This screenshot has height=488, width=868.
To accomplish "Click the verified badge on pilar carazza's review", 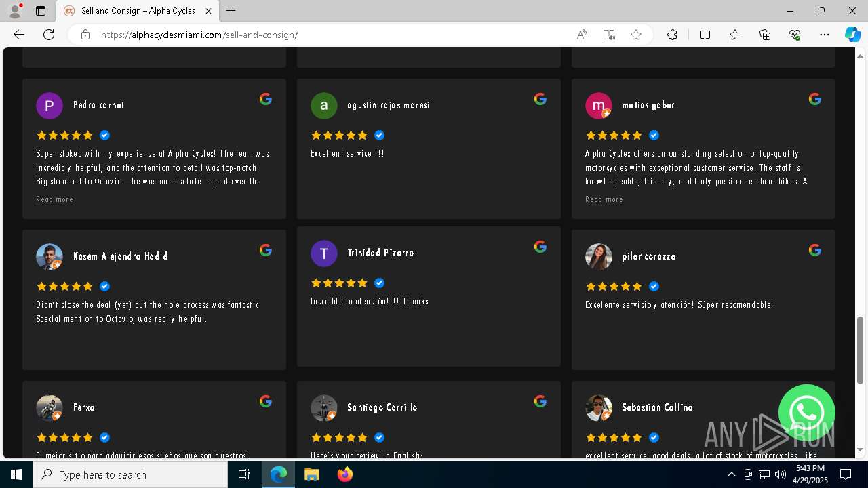I will click(x=654, y=287).
